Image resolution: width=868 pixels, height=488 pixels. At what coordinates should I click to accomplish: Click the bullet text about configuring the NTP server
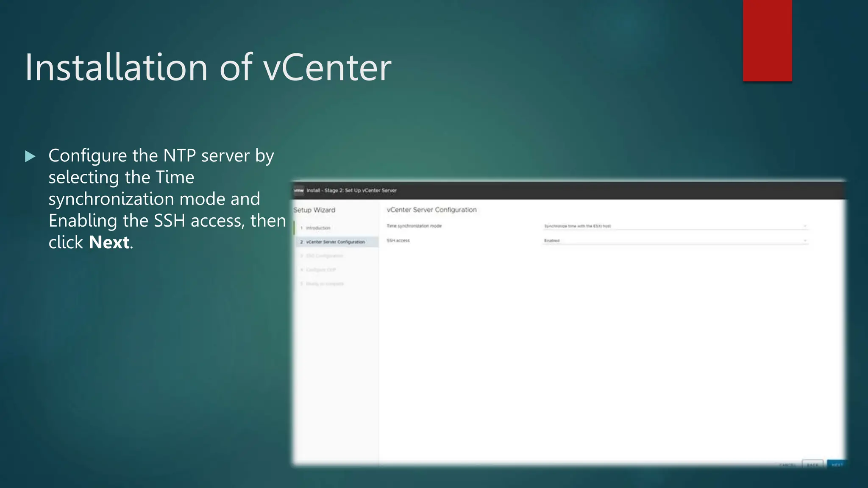167,199
